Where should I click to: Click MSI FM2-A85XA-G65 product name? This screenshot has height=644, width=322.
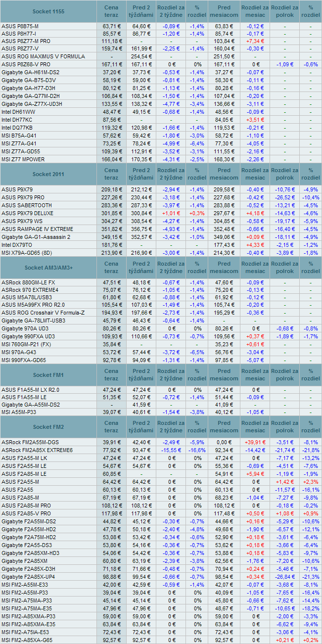27,640
